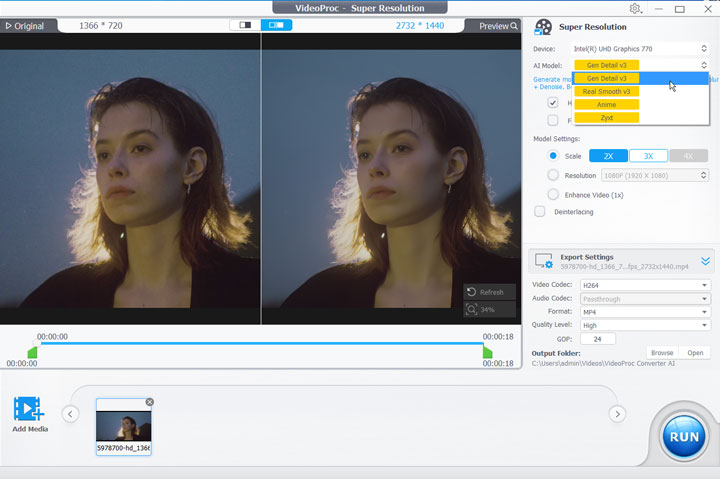
Task: Switch to single-pane compare view icon
Action: coord(245,25)
